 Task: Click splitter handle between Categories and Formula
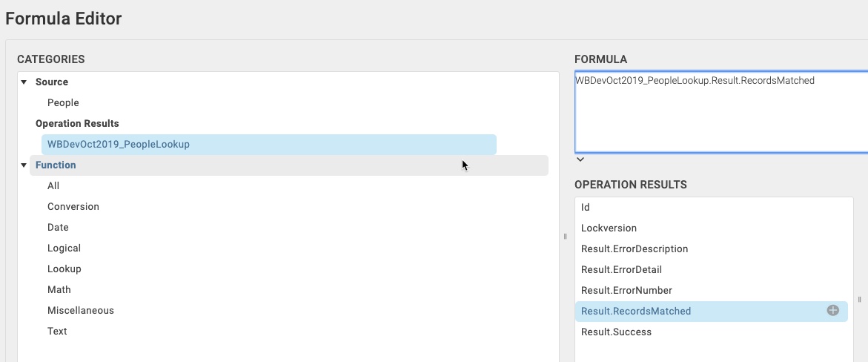pos(565,236)
